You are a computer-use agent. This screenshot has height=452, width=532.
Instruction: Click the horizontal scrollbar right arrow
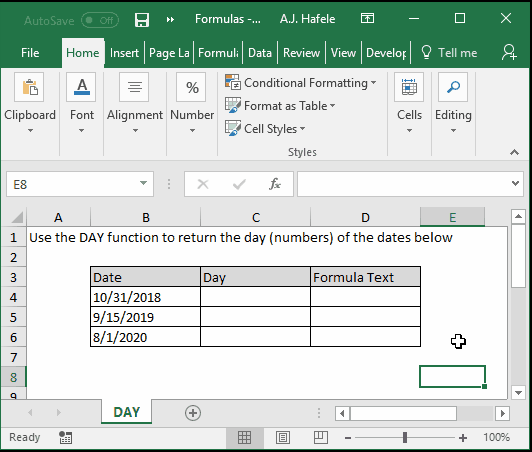pyautogui.click(x=502, y=413)
